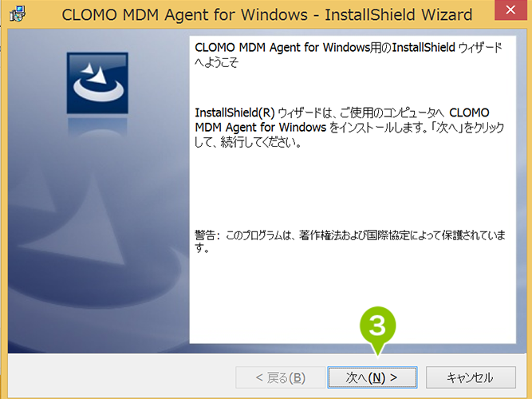Proceed with the 次へ(N) > button
Viewport: 532px width, 399px height.
[372, 377]
